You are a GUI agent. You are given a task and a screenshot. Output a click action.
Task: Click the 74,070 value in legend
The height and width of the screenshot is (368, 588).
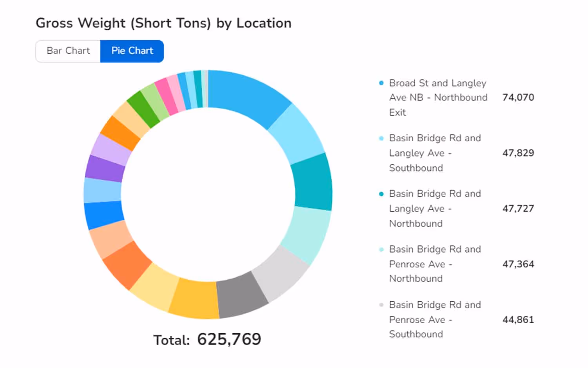[518, 97]
